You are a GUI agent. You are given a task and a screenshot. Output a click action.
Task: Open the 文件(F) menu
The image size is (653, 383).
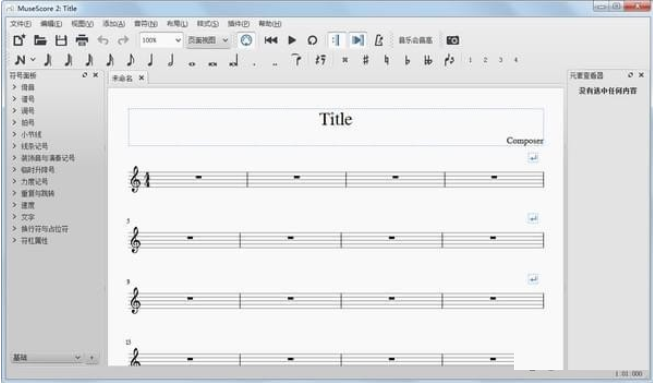(20, 24)
